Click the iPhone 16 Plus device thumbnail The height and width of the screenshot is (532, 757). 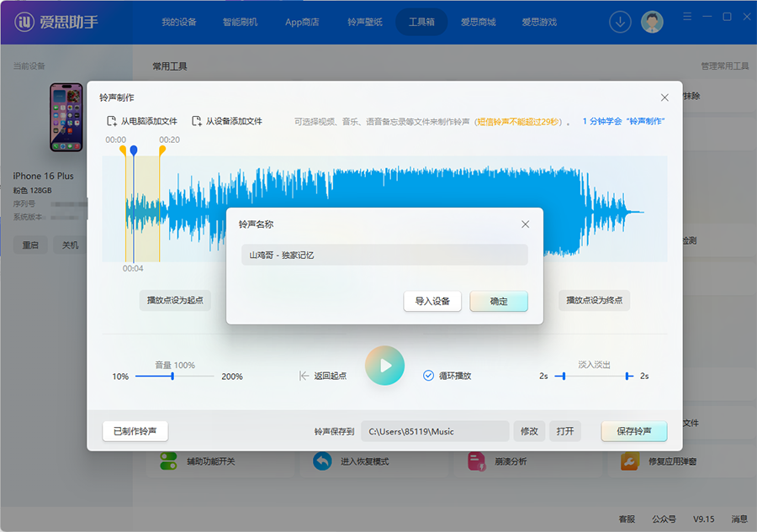[x=66, y=117]
